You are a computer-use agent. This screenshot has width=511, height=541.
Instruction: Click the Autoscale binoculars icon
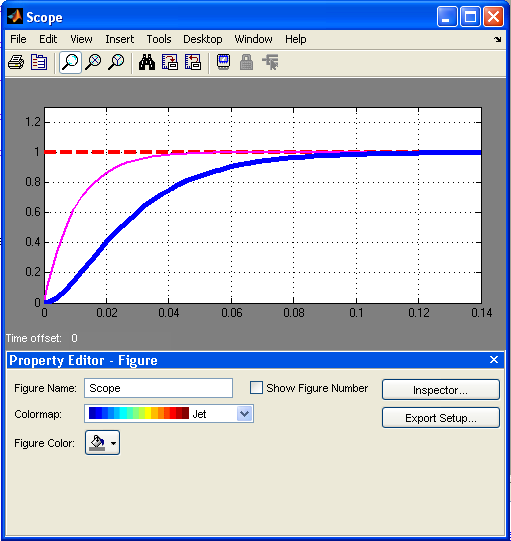(x=147, y=62)
